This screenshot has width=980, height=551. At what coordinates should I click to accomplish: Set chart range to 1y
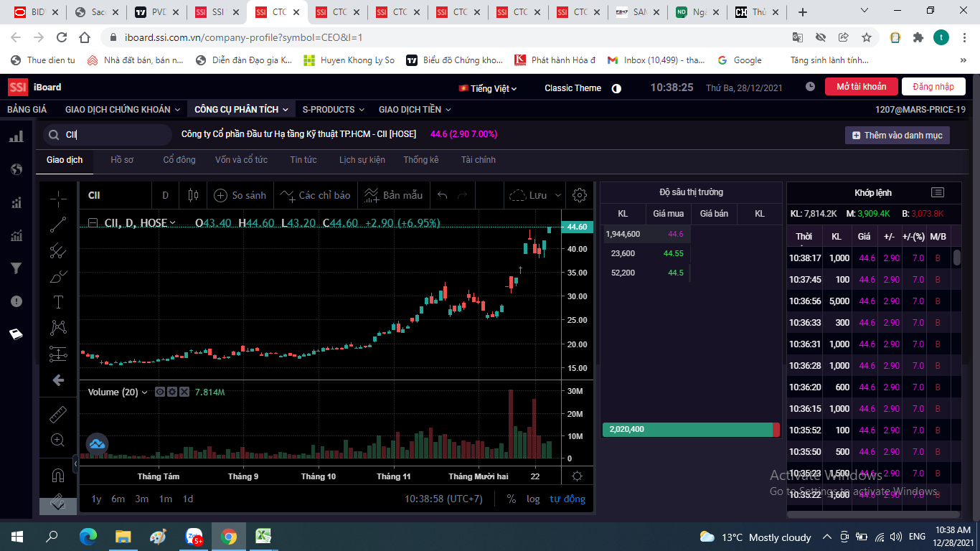(x=96, y=499)
